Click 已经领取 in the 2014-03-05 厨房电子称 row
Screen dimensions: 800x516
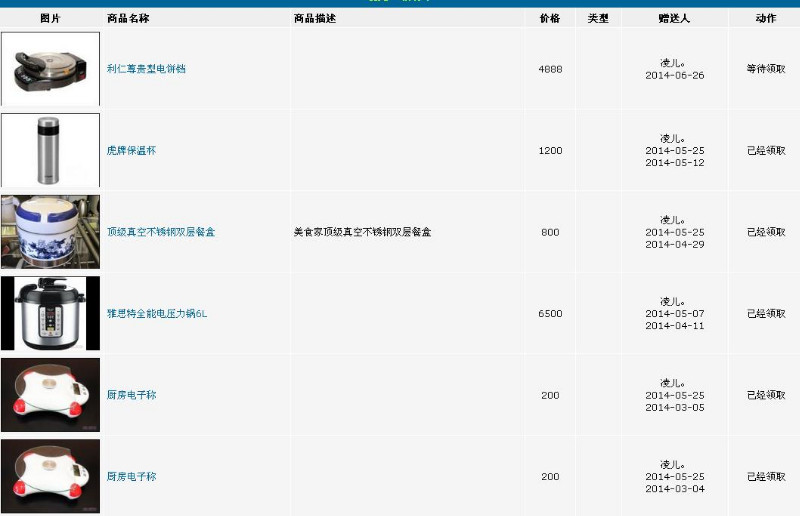(766, 395)
